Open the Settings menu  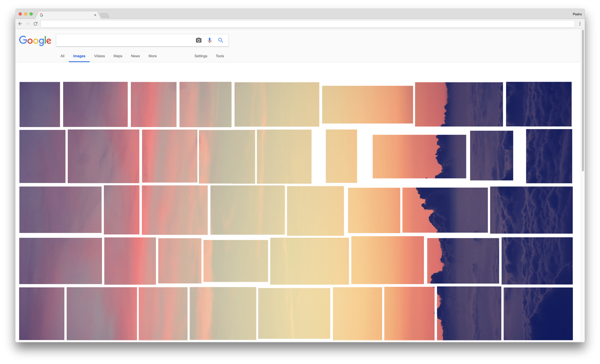[201, 56]
